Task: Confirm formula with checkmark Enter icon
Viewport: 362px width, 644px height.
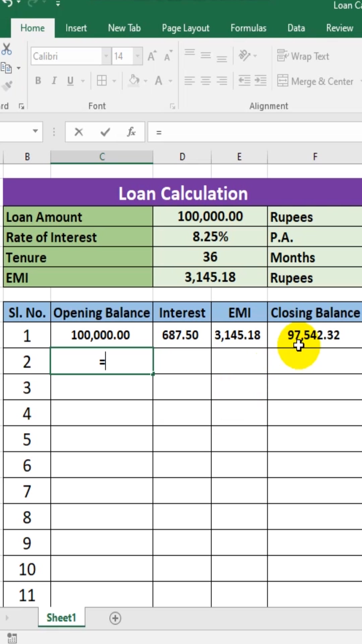Action: [x=105, y=132]
